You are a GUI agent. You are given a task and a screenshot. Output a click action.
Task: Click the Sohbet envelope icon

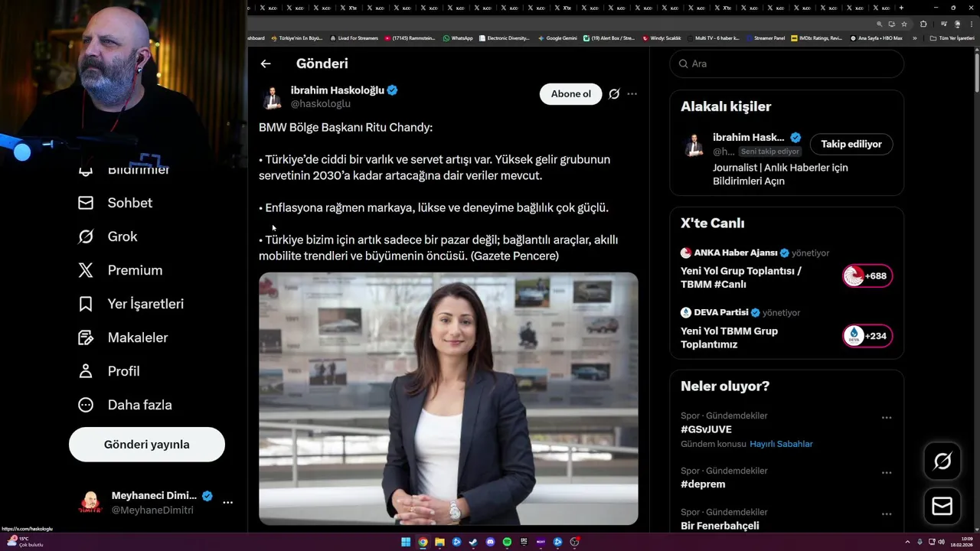(x=86, y=203)
